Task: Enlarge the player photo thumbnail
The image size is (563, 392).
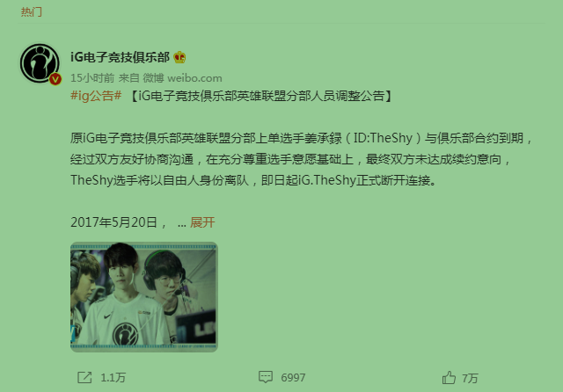Action: 144,297
